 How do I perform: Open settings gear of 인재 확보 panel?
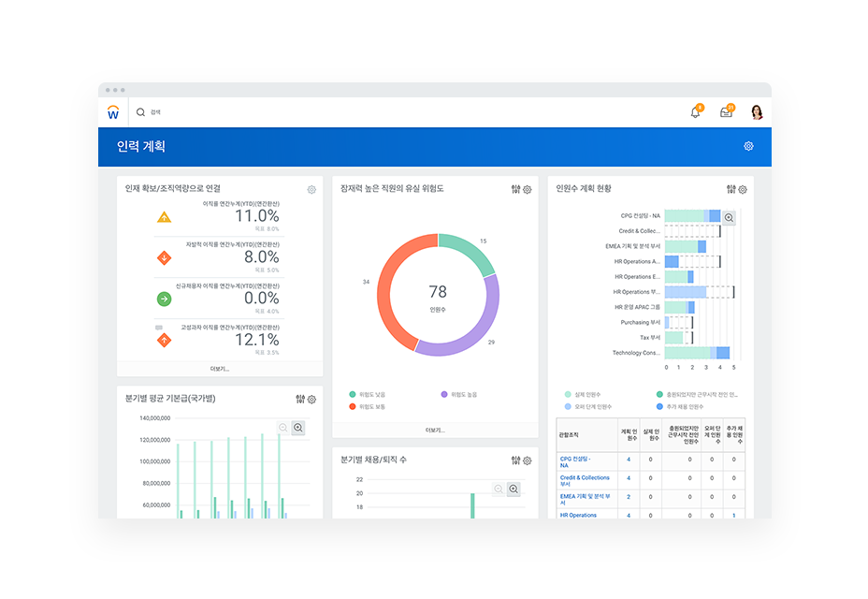[x=311, y=190]
